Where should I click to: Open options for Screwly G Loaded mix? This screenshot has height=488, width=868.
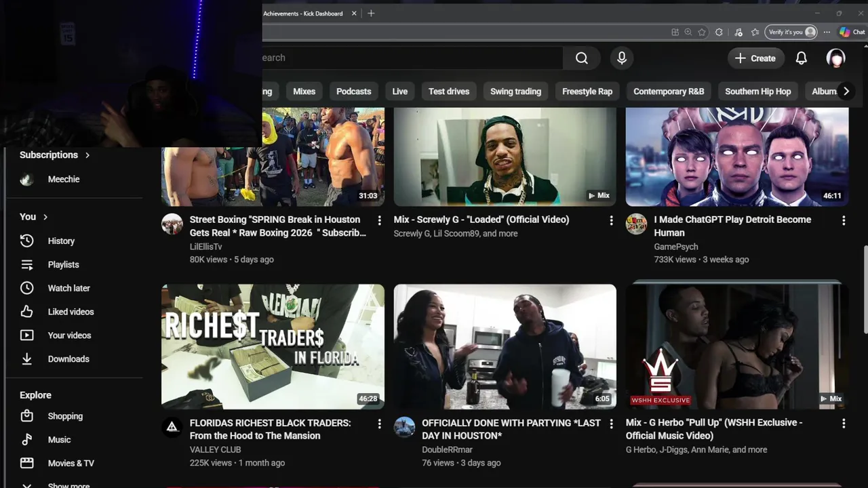pyautogui.click(x=611, y=220)
